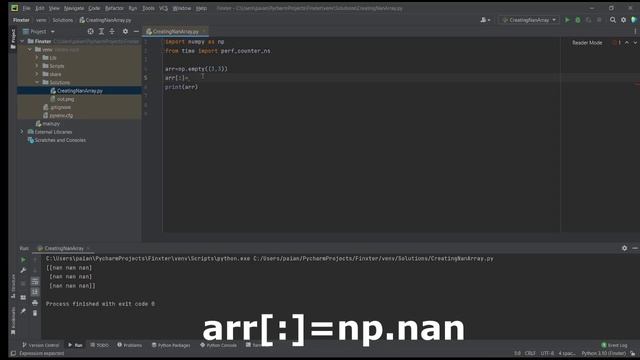Click the CRLF line separator status item

530,353
